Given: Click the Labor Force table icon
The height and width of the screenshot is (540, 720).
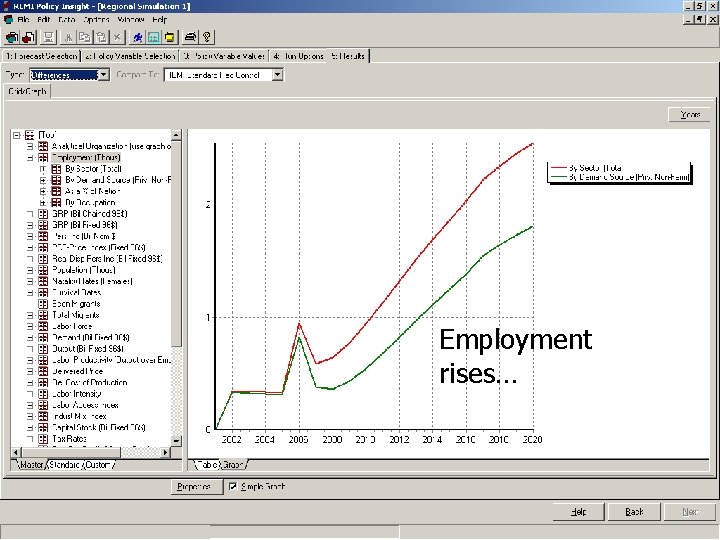Looking at the screenshot, I should pos(43,326).
